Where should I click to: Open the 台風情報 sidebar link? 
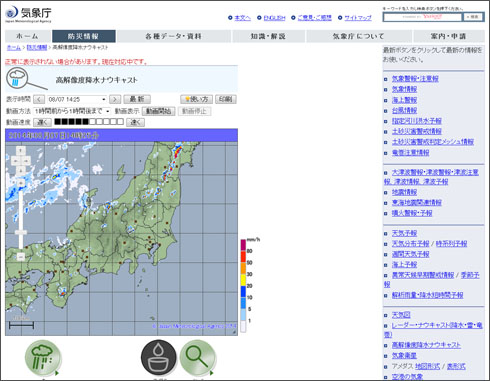point(404,110)
